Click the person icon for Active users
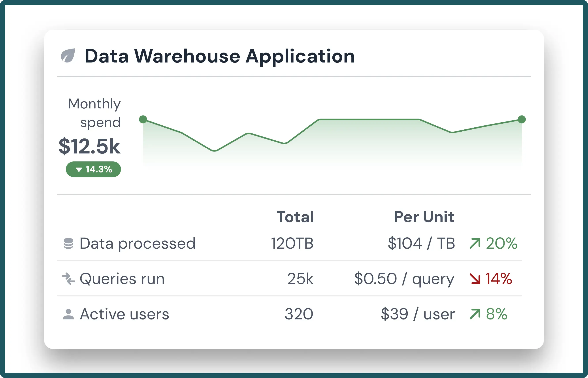This screenshot has width=588, height=378. point(68,314)
